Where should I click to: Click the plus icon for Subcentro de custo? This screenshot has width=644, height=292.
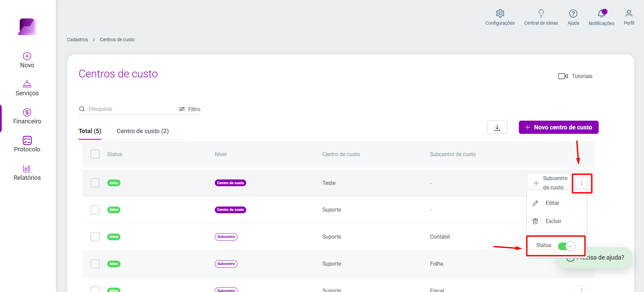coord(536,183)
